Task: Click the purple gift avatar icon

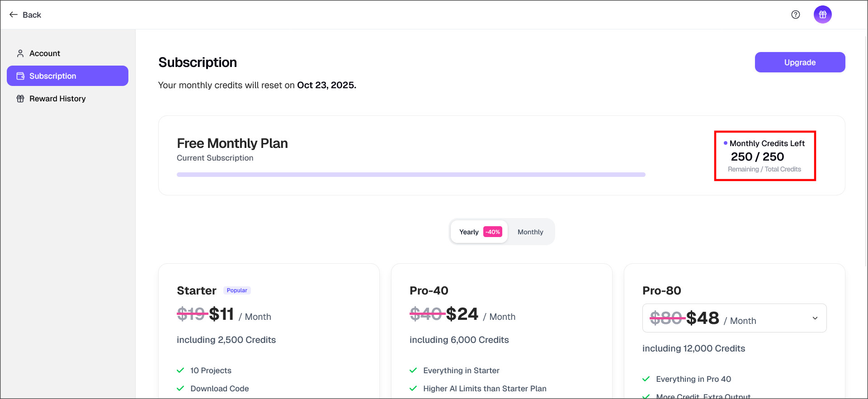Action: click(823, 14)
